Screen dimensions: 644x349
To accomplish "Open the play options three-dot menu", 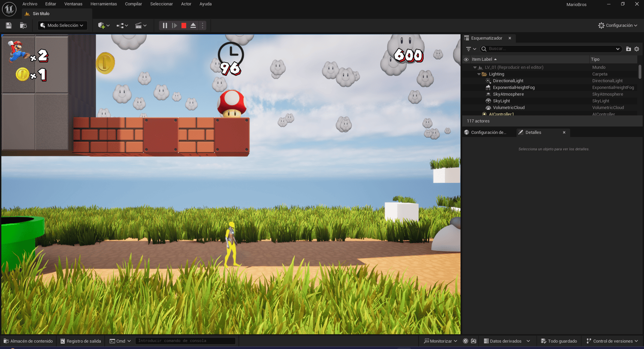I will (x=203, y=26).
